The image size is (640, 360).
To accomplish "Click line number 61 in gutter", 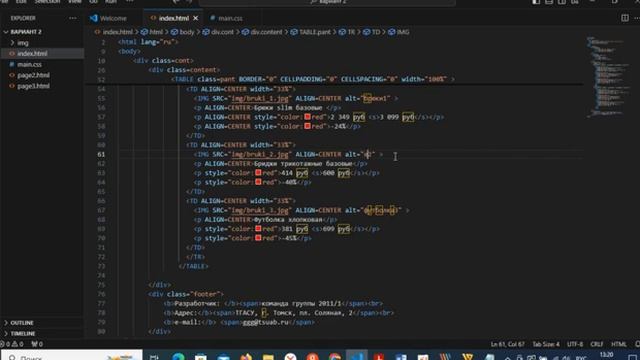I will (101, 154).
